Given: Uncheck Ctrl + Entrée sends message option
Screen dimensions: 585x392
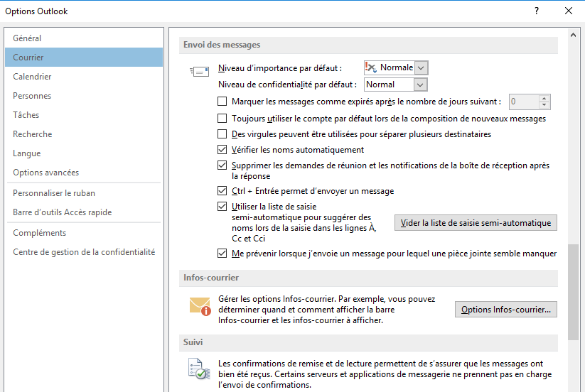Looking at the screenshot, I should pos(222,191).
